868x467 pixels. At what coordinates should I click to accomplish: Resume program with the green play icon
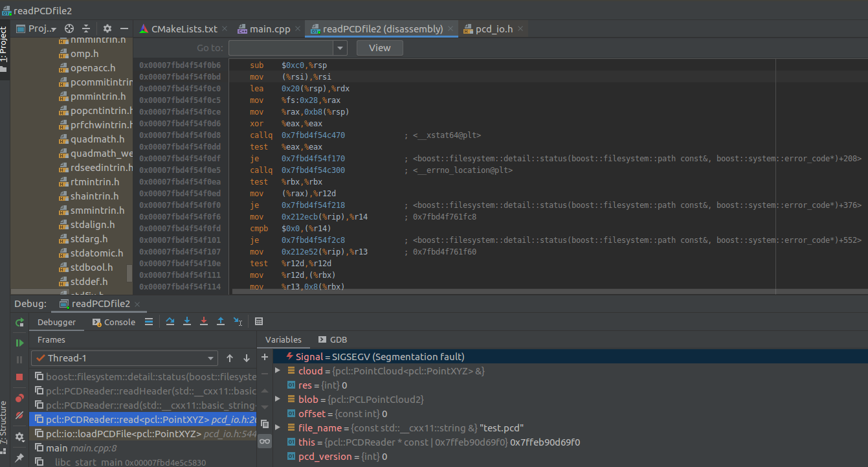click(19, 343)
